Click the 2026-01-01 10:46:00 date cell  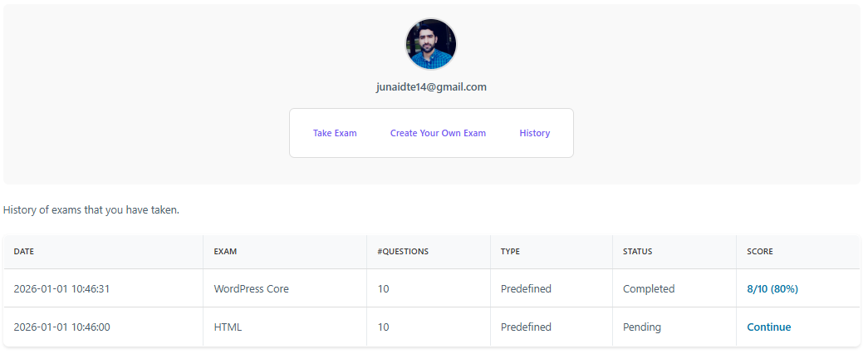pos(61,327)
